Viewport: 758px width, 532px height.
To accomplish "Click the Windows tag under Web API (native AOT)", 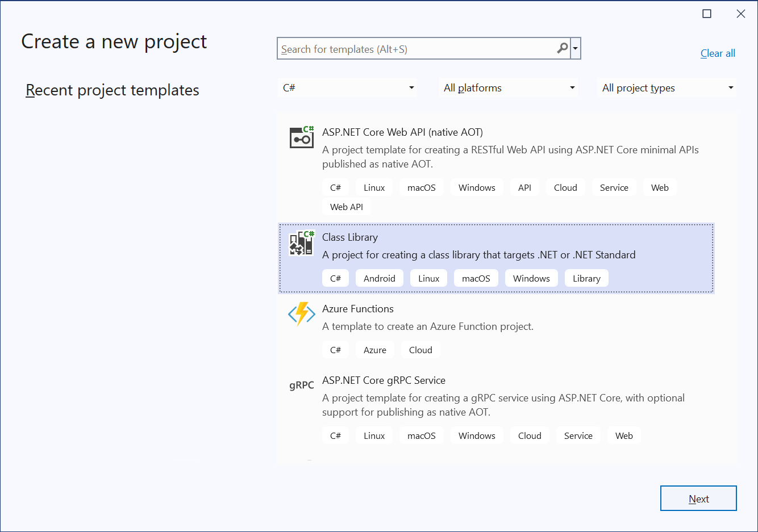I will 477,187.
